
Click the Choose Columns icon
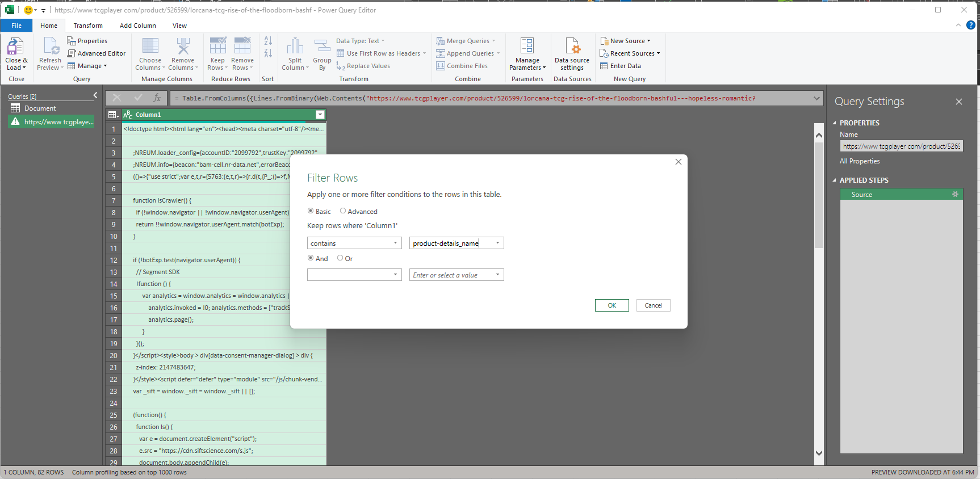pos(150,47)
